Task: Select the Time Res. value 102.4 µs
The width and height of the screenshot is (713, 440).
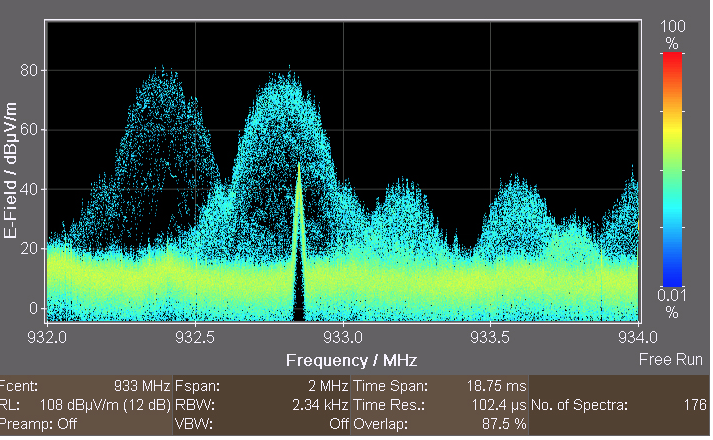Action: [499, 405]
